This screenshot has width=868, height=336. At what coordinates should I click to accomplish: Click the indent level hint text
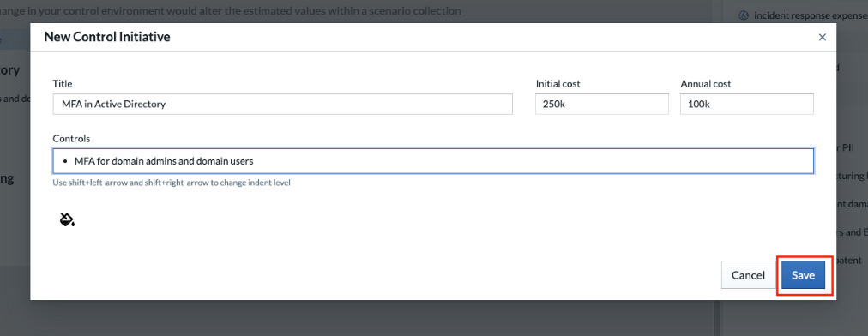click(x=172, y=183)
